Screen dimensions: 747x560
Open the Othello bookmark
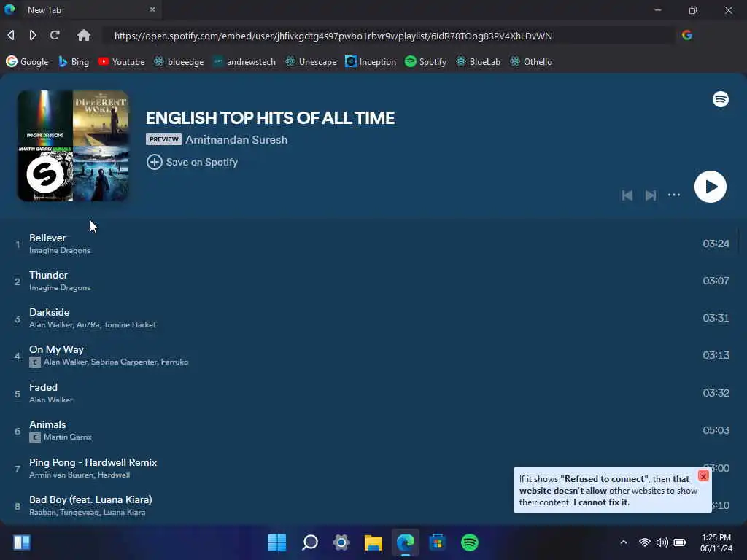(531, 61)
